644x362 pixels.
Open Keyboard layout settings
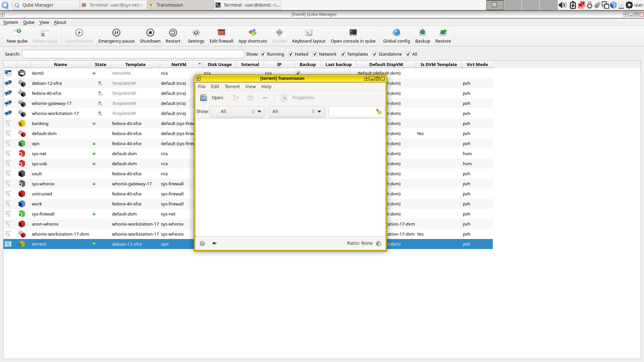tap(309, 33)
